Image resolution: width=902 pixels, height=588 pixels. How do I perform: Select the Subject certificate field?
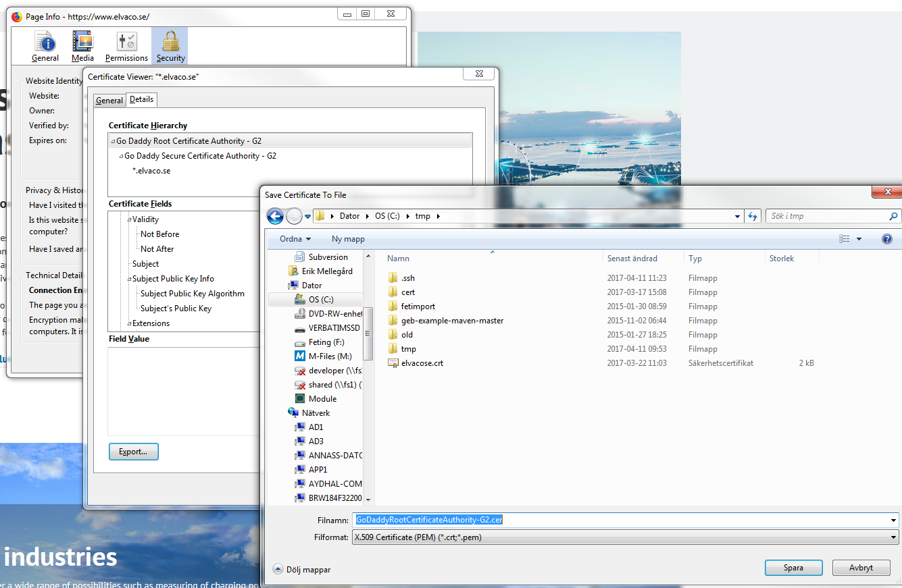tap(145, 264)
